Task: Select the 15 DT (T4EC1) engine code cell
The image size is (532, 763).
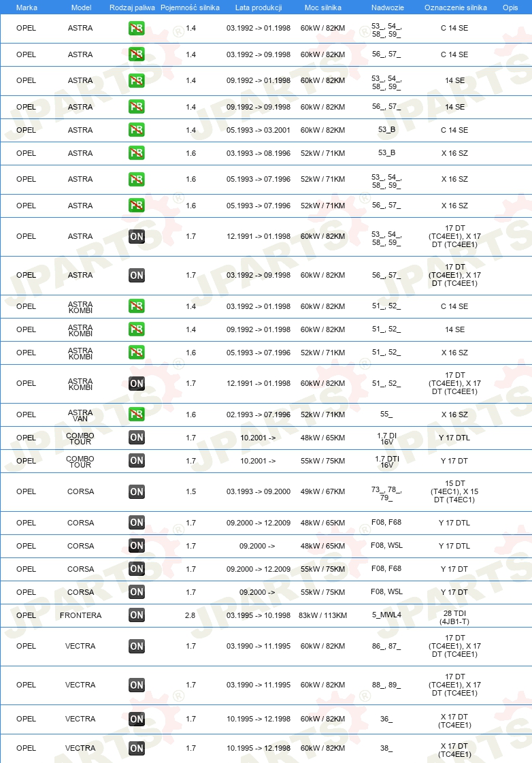Action: coord(454,492)
